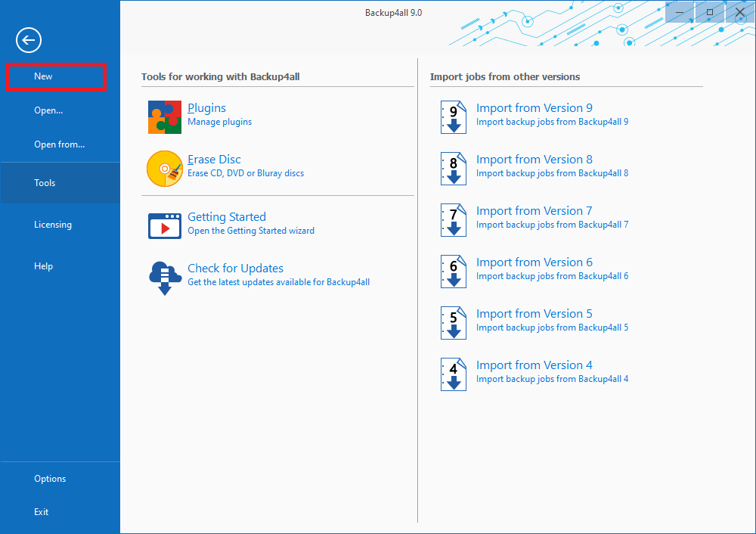The height and width of the screenshot is (534, 756).
Task: Click the Import from Version 5 icon
Action: click(x=453, y=323)
